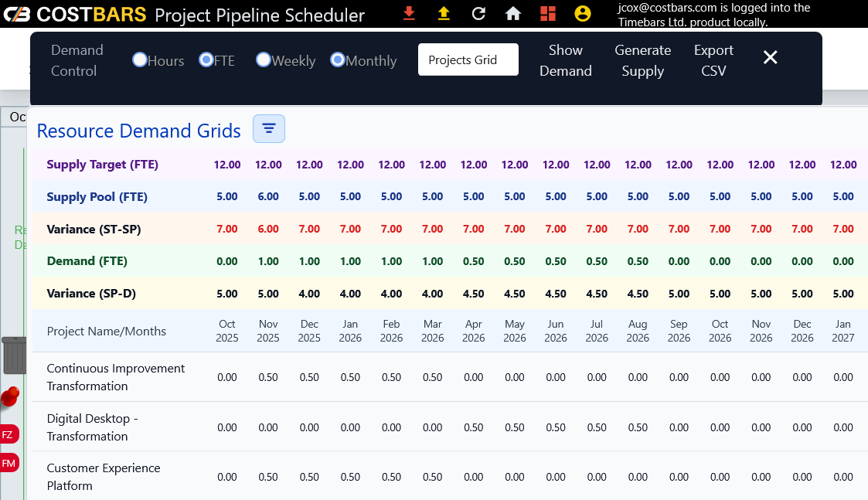Click the red FZ badge
868x500 pixels.
(x=9, y=434)
